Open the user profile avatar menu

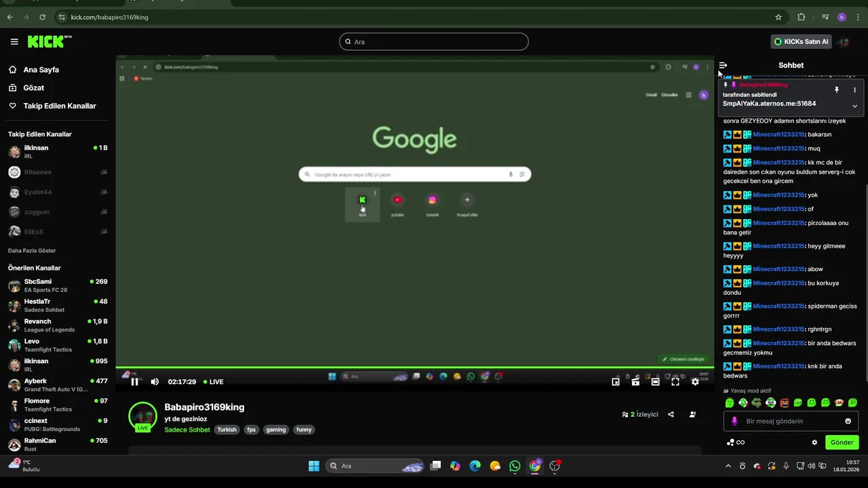844,42
